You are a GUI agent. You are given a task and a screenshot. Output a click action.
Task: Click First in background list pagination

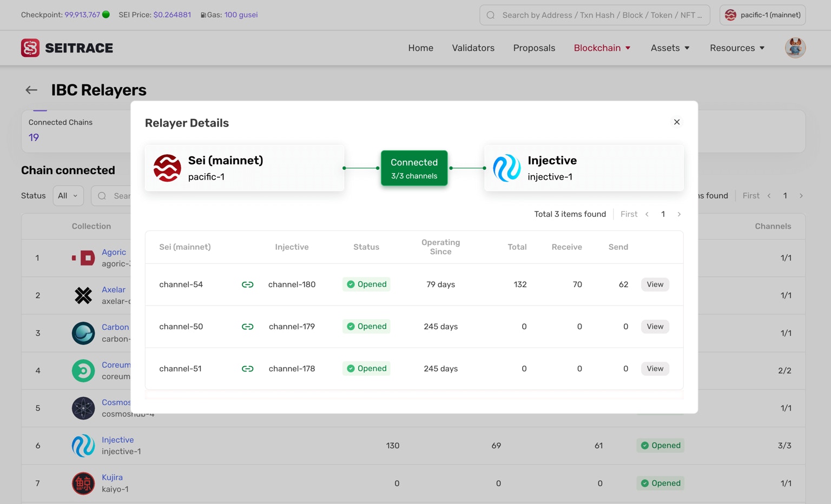tap(751, 196)
